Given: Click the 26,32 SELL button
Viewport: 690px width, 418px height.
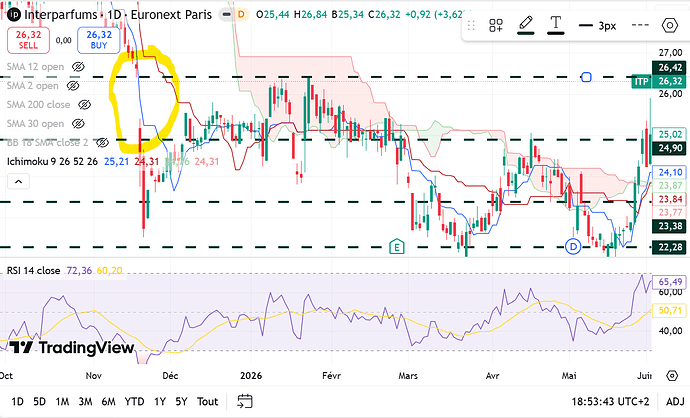Looking at the screenshot, I should tap(28, 40).
